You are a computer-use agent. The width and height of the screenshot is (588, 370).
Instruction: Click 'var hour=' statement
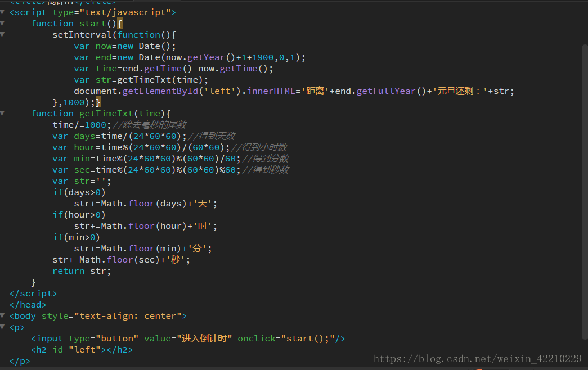pos(141,147)
